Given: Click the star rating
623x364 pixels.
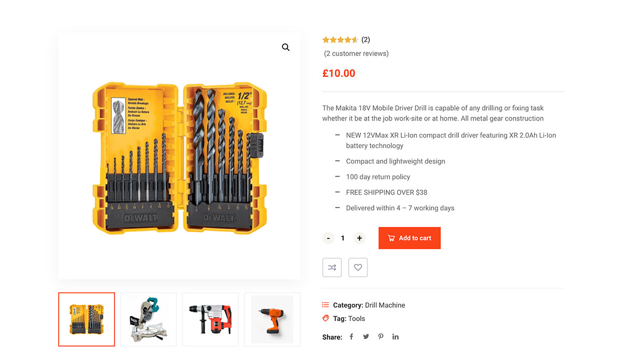Looking at the screenshot, I should tap(340, 39).
